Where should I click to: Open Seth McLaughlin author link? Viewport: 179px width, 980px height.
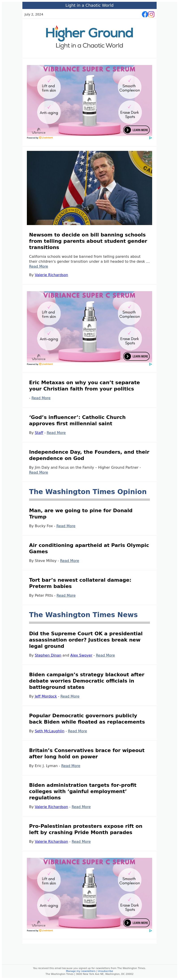pyautogui.click(x=49, y=731)
